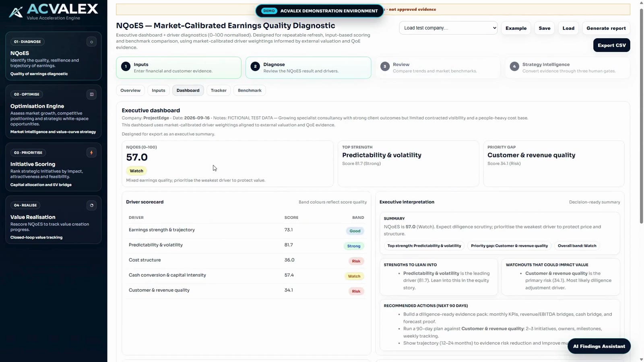Open the AI Findings Assistant
Image resolution: width=644 pixels, height=362 pixels.
coord(599,346)
